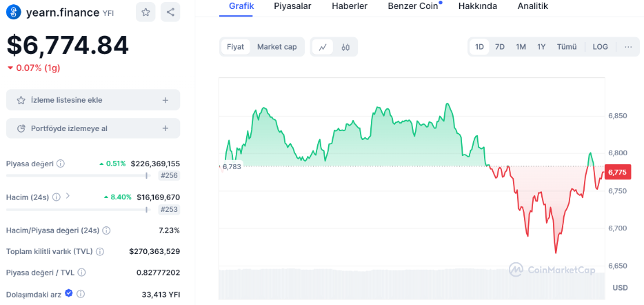
Task: Click the 8.40% volume change
Action: point(118,197)
